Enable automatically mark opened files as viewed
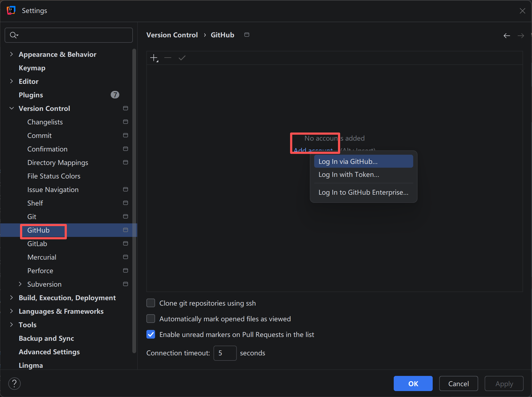The width and height of the screenshot is (532, 397). [151, 319]
